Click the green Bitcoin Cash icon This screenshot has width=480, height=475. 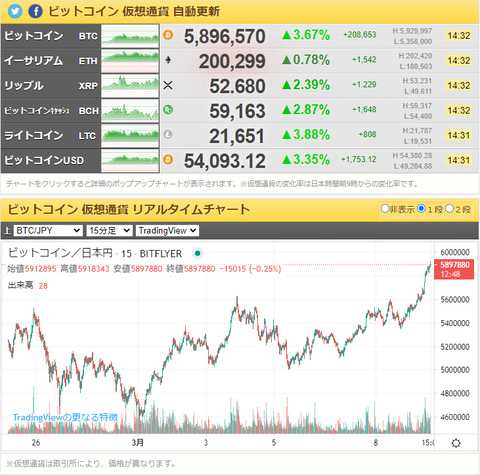click(168, 110)
